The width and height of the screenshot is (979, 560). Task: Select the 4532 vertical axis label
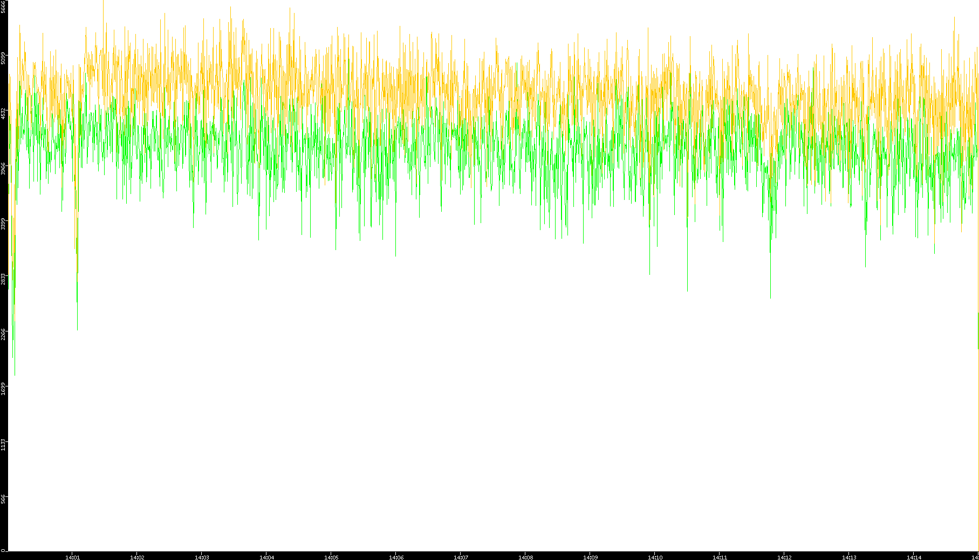4,113
